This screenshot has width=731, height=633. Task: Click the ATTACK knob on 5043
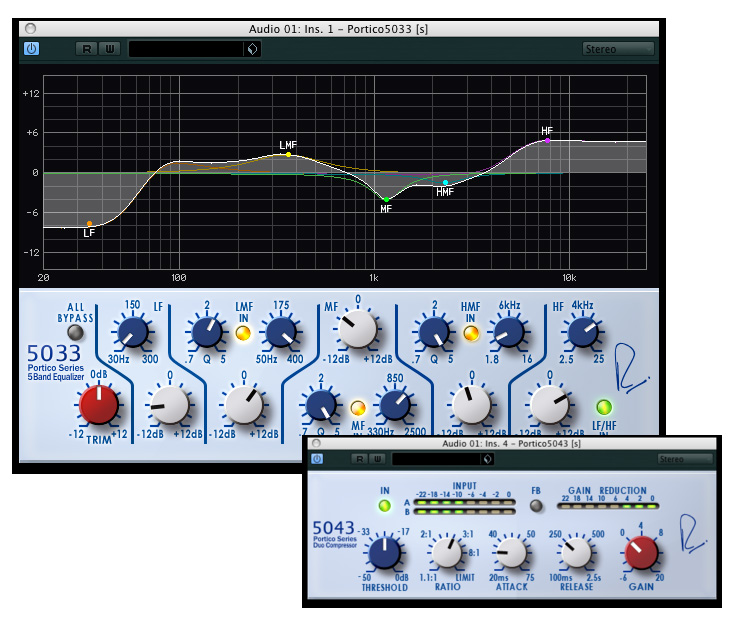coord(512,552)
